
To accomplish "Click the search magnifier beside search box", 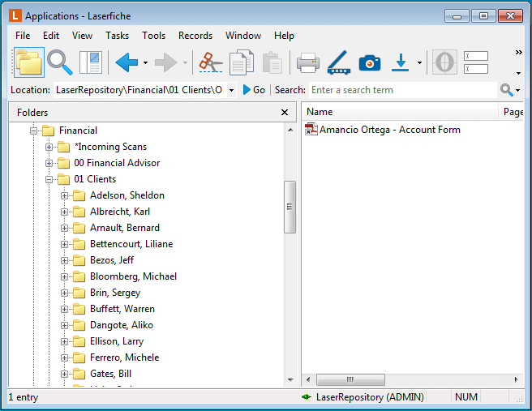I will click(506, 90).
